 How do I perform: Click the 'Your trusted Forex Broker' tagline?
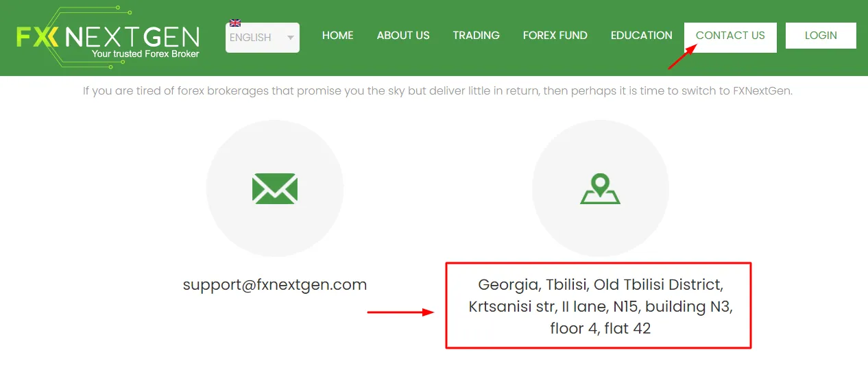[145, 53]
